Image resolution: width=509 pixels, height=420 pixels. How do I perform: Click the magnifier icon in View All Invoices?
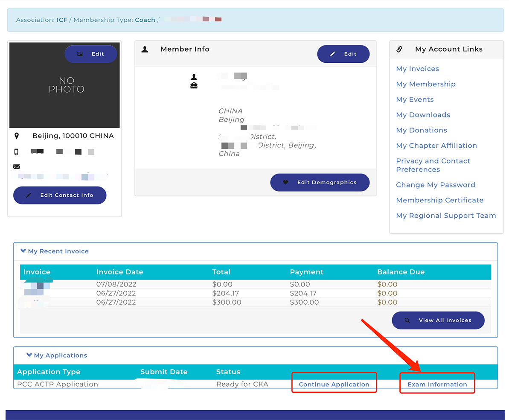pos(407,321)
